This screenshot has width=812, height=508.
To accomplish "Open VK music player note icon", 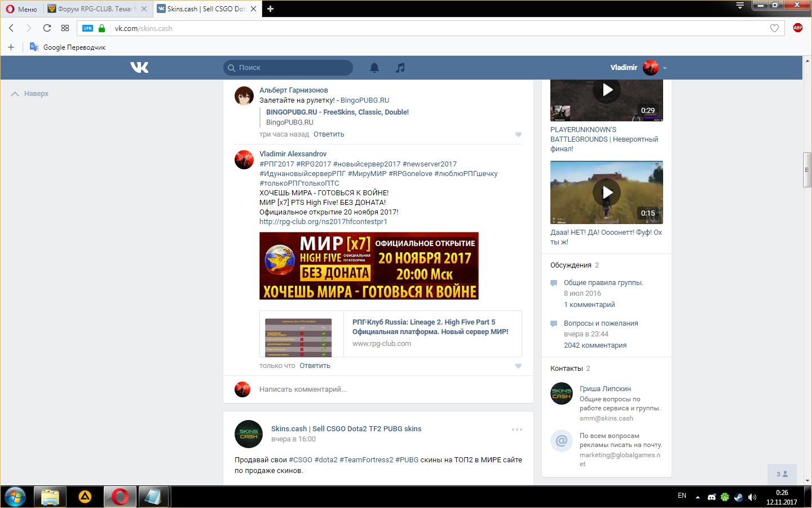I will 400,68.
